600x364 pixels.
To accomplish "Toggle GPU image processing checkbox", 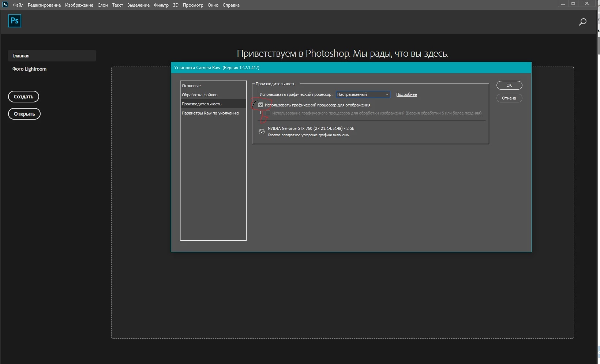I will point(268,113).
